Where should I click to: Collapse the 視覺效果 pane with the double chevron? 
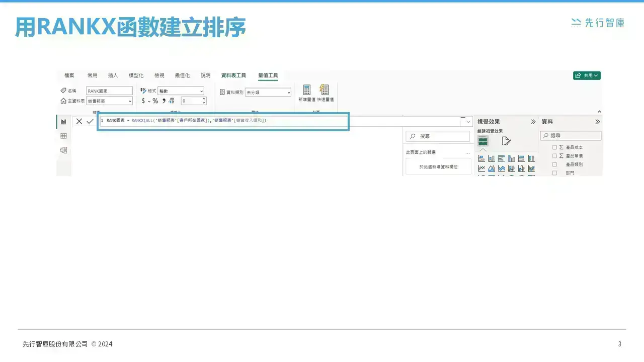tap(533, 122)
